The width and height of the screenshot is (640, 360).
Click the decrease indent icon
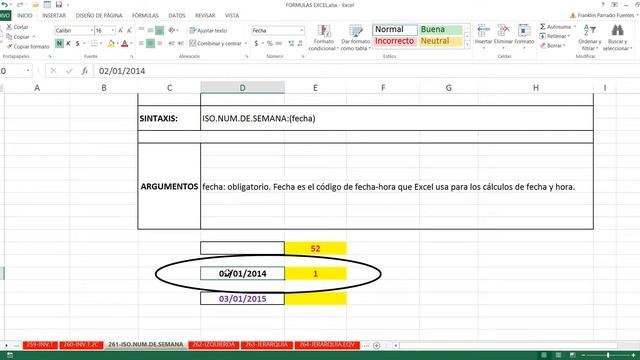pyautogui.click(x=171, y=43)
